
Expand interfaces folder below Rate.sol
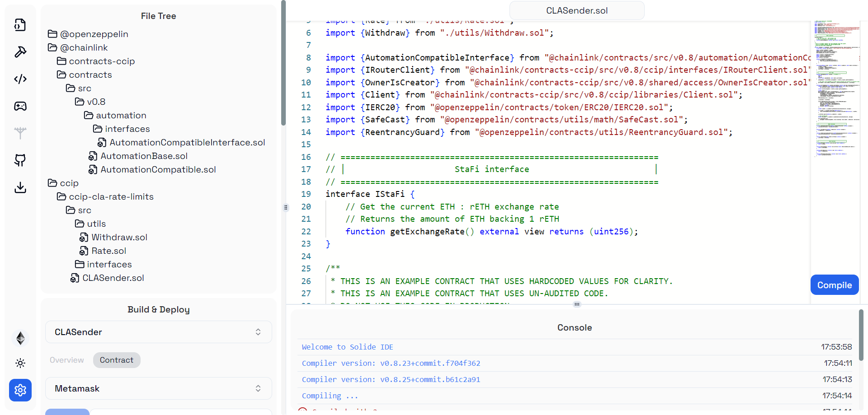point(103,264)
